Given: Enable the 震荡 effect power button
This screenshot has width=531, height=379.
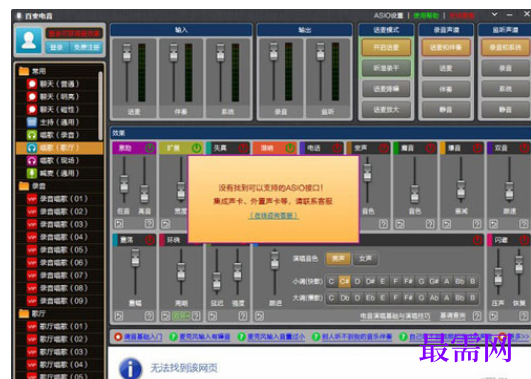Looking at the screenshot, I should click(150, 240).
